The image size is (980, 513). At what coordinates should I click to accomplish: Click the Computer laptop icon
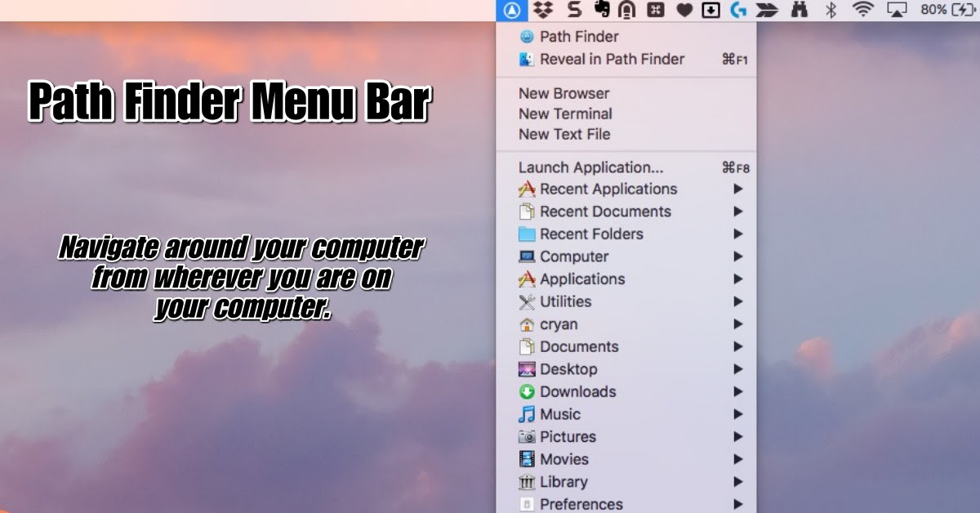coord(527,256)
